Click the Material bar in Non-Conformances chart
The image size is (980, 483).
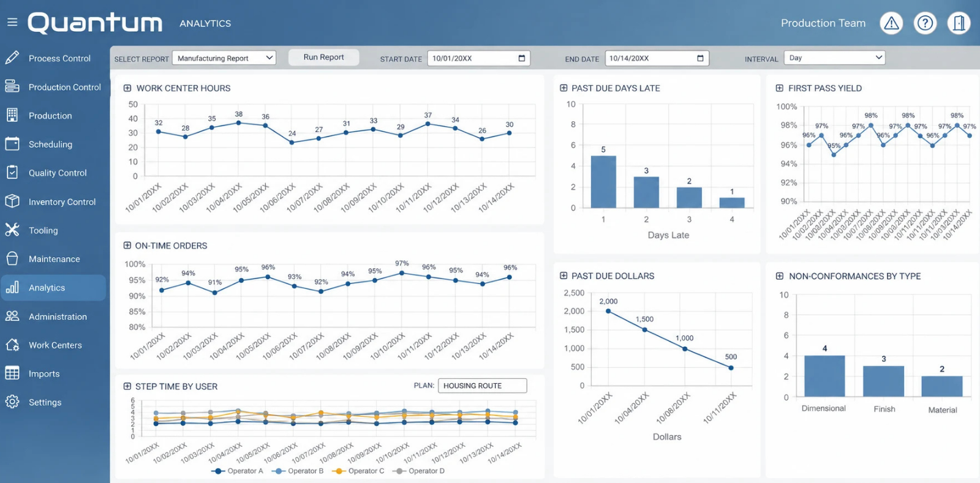(942, 386)
